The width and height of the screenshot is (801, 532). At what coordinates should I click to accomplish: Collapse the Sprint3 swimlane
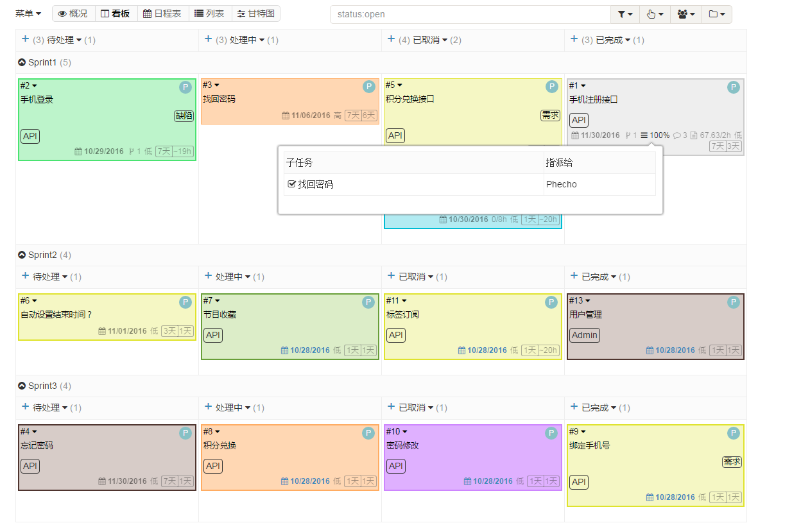(x=22, y=386)
